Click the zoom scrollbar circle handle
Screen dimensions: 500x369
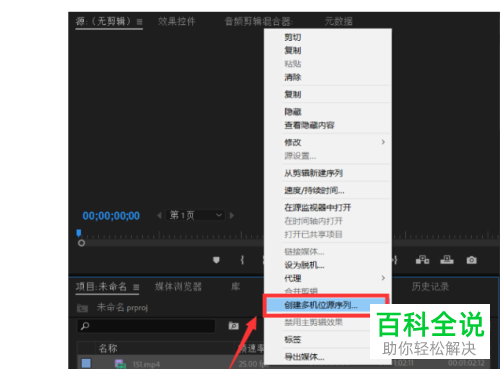point(81,243)
